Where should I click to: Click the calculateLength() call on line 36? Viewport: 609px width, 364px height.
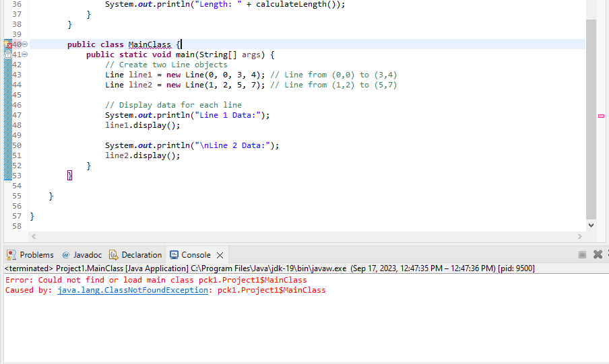(x=296, y=5)
